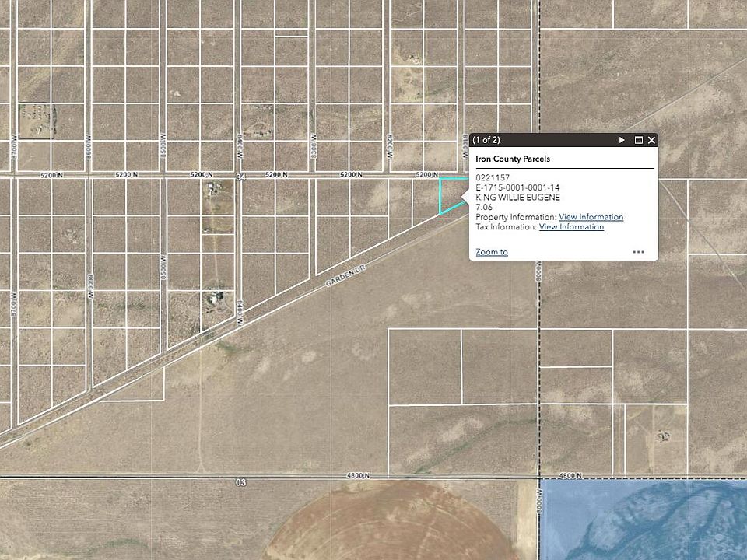Open the popup's three-dot options menu
The image size is (747, 560).
pos(638,252)
